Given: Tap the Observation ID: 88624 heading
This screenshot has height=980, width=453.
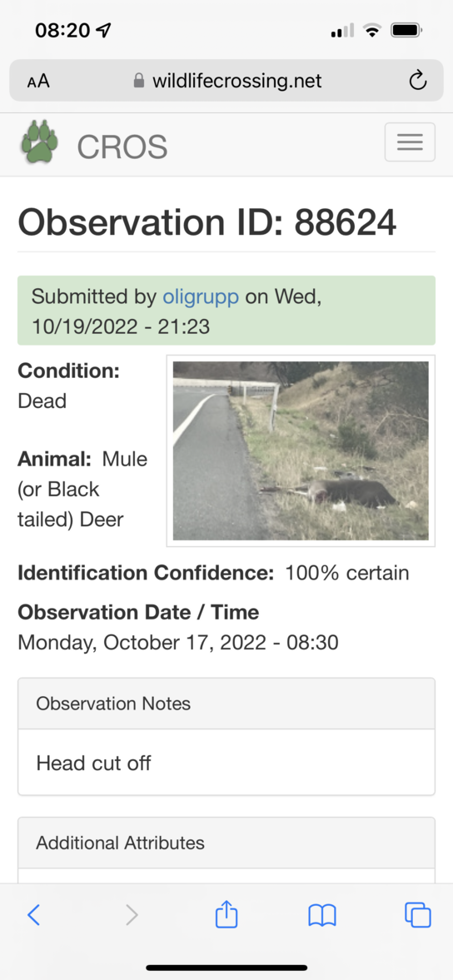Looking at the screenshot, I should 207,221.
